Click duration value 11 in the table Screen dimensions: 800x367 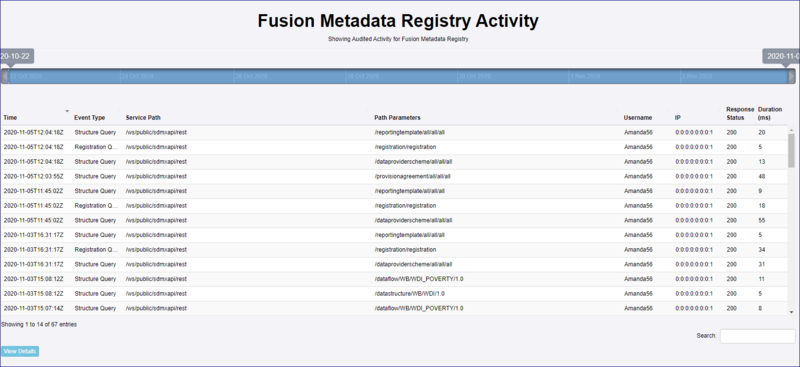tap(761, 279)
